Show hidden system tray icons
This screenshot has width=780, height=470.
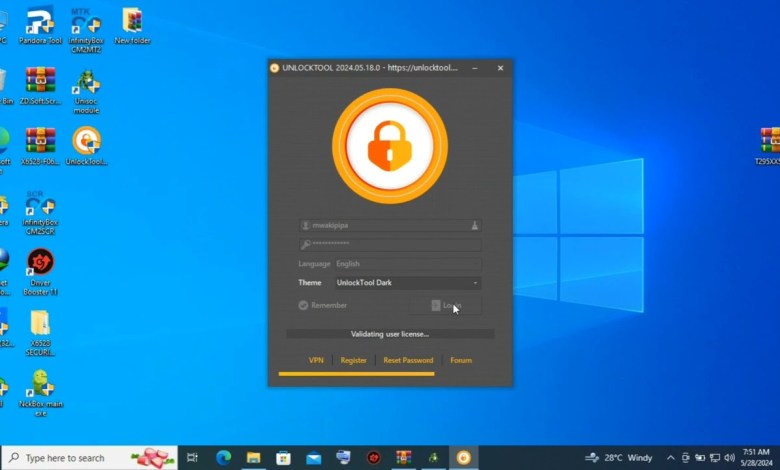coord(670,458)
